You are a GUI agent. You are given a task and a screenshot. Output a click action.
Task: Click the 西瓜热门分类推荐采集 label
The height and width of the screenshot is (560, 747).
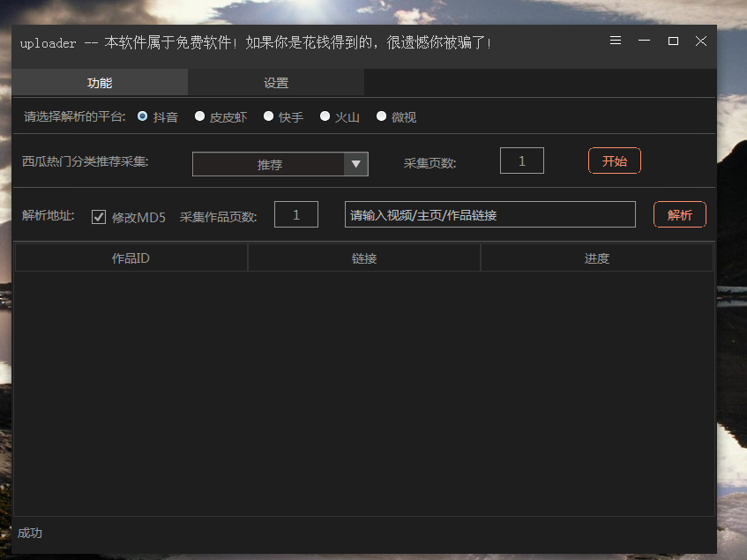pos(86,161)
